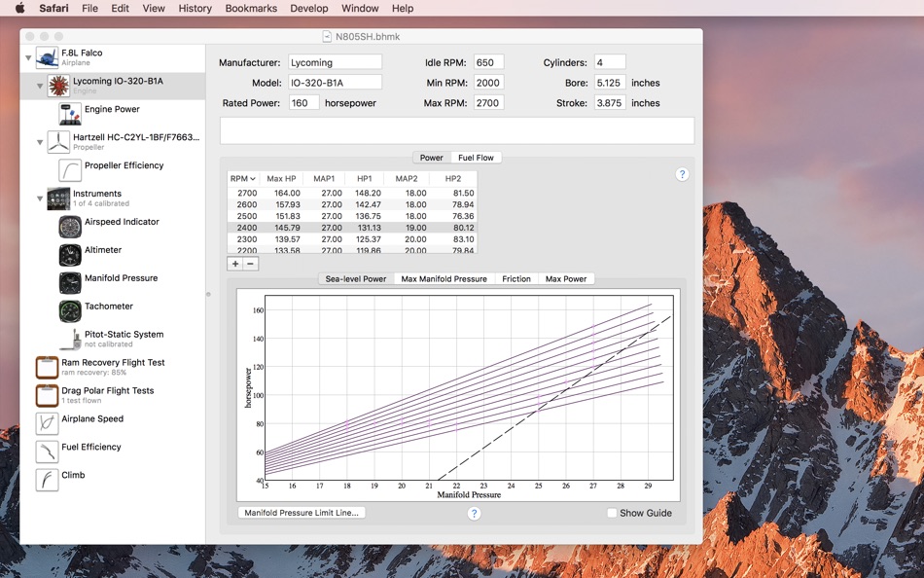Click the Manufacturer field containing Lycoming

(335, 62)
